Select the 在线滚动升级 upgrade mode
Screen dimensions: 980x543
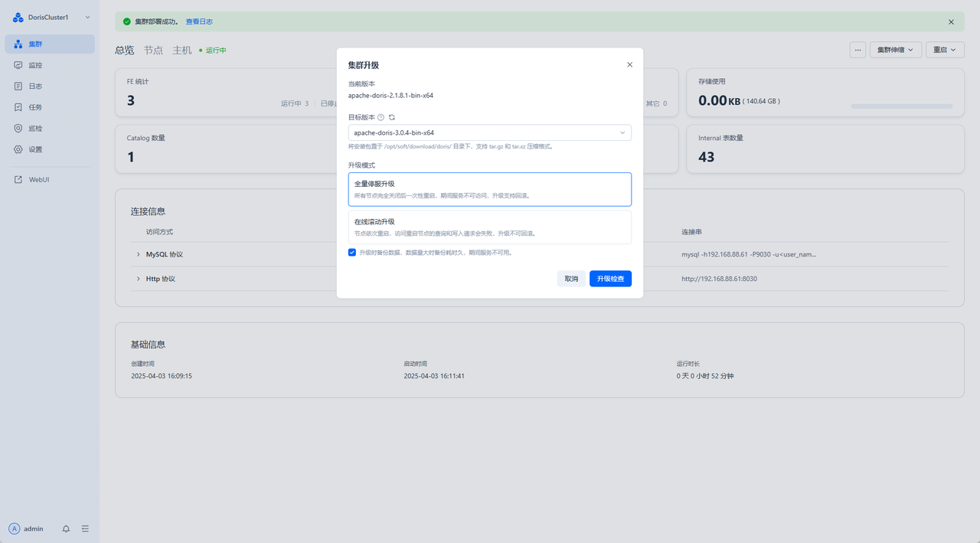click(x=490, y=227)
